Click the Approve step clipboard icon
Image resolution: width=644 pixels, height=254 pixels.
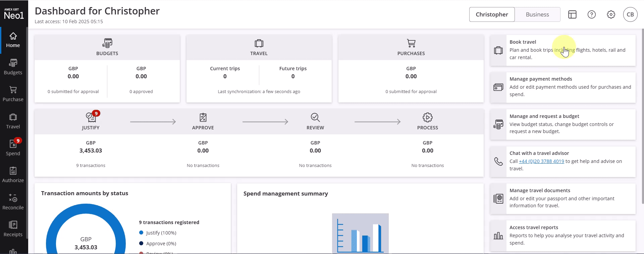click(x=203, y=117)
